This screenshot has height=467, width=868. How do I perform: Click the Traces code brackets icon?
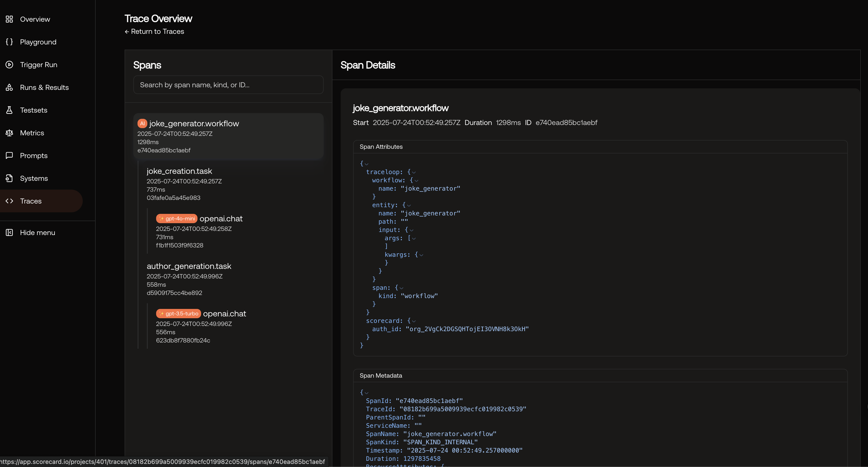pos(9,201)
